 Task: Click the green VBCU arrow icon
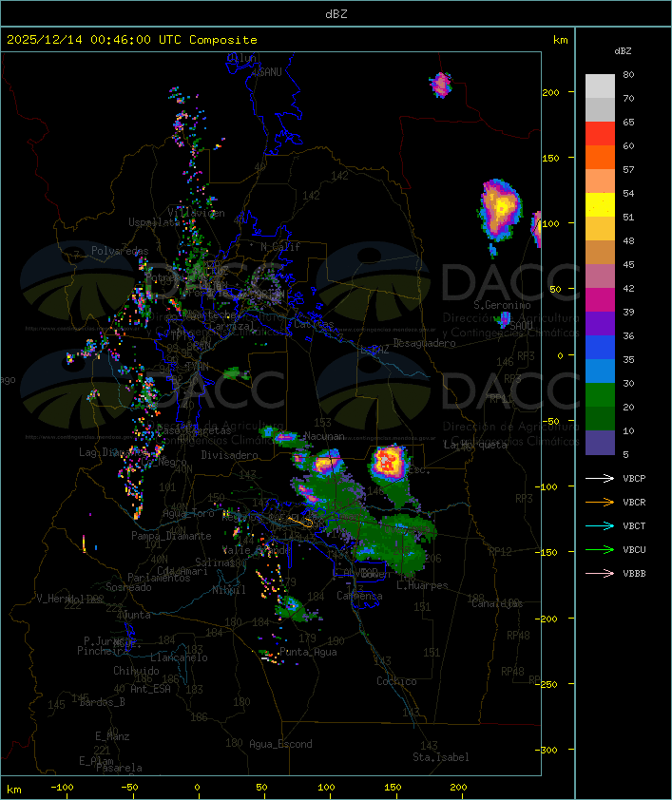[600, 549]
